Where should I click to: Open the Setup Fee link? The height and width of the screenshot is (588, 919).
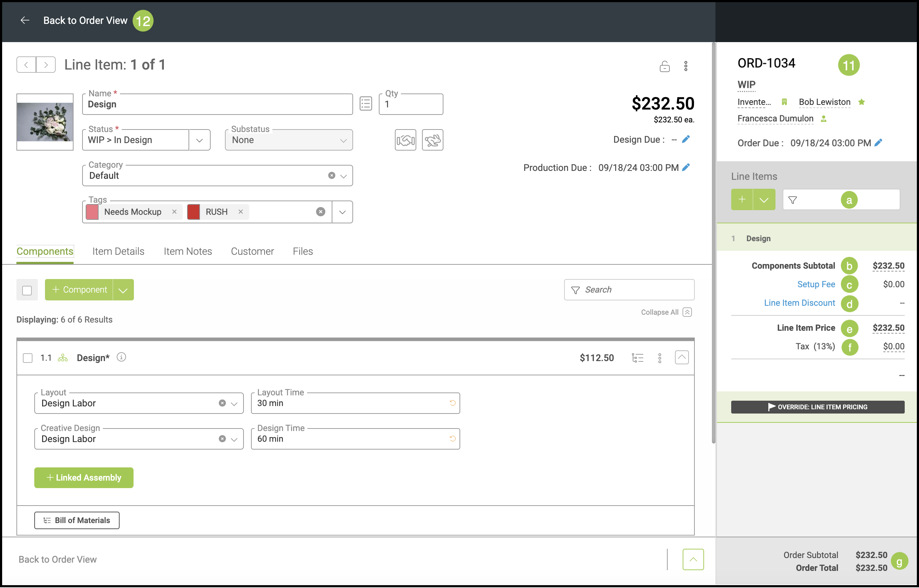(x=816, y=284)
